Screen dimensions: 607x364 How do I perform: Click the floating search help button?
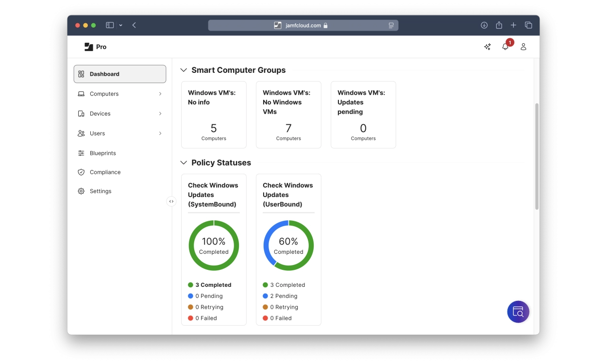(x=518, y=312)
